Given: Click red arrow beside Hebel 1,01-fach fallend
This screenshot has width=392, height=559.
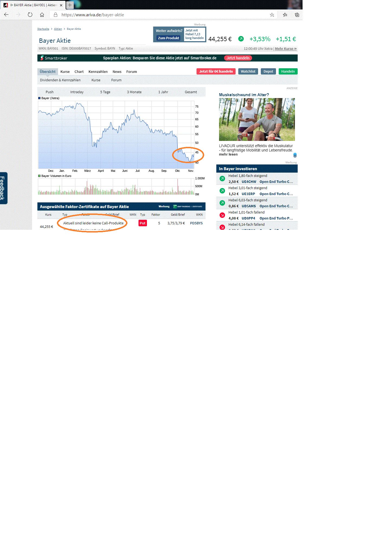Looking at the screenshot, I should tap(222, 215).
